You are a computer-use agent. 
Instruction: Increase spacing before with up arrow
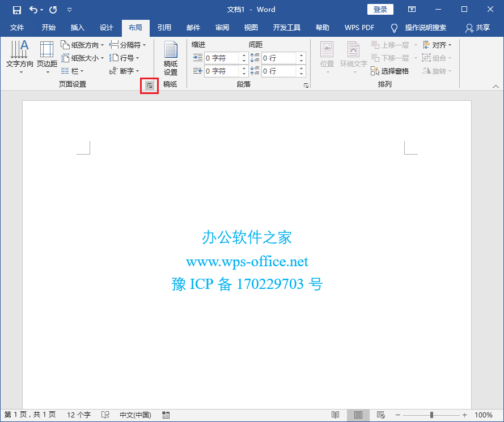pos(301,56)
